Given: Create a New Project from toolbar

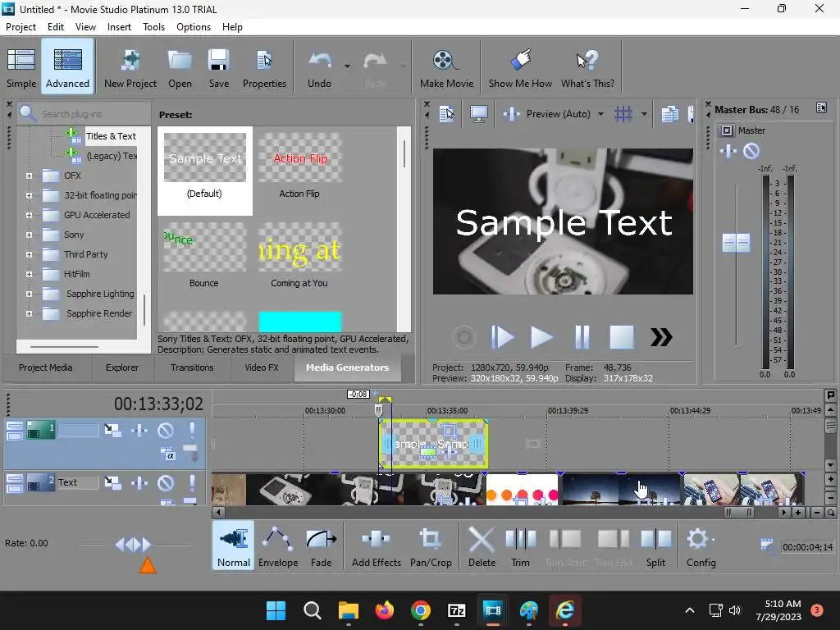Looking at the screenshot, I should pyautogui.click(x=130, y=67).
